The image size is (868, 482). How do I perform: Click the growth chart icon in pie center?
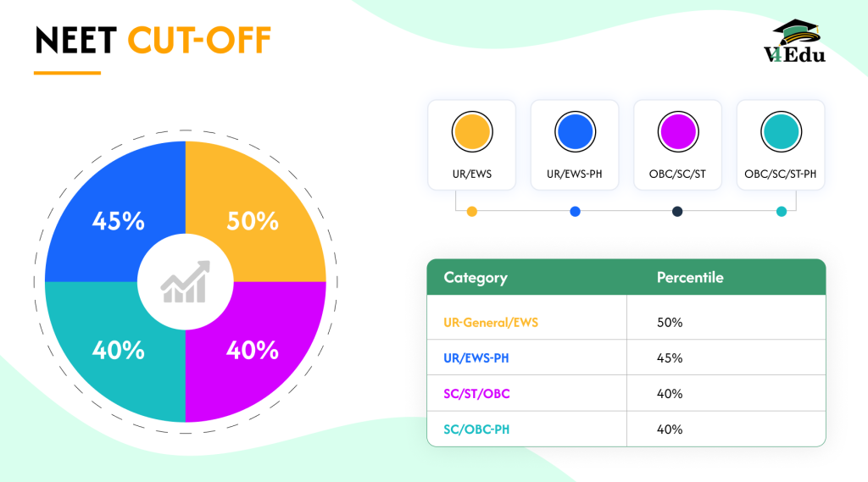point(185,281)
